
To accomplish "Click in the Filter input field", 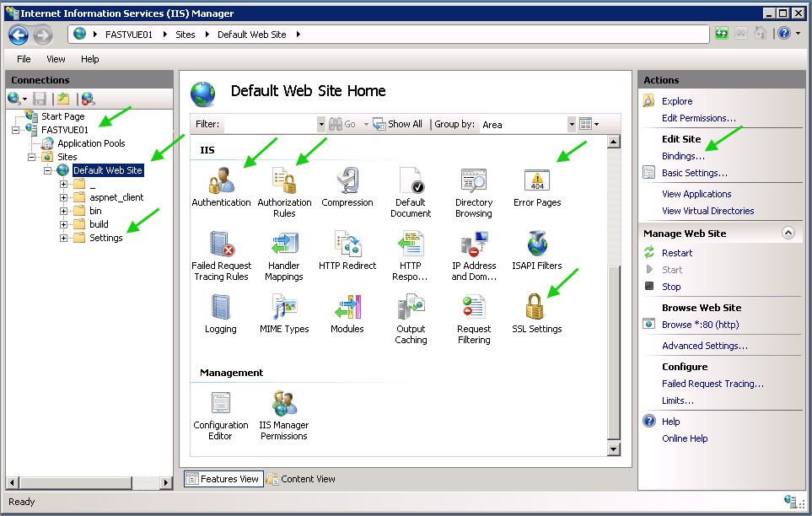I will 271,124.
